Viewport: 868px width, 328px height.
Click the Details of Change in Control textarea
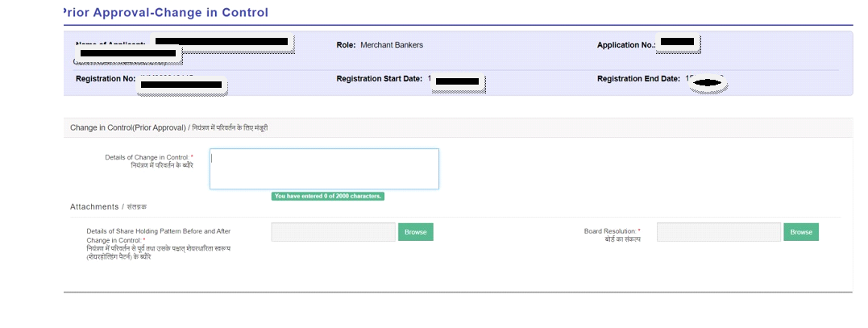(x=324, y=168)
